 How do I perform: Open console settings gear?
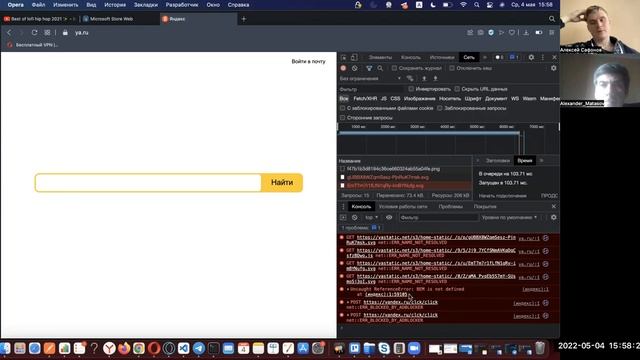pos(553,218)
